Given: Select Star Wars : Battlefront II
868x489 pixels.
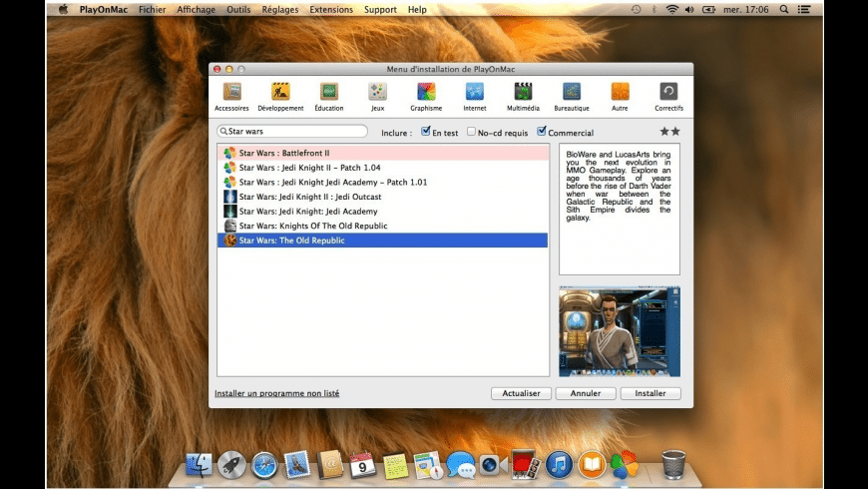Looking at the screenshot, I should pyautogui.click(x=383, y=153).
